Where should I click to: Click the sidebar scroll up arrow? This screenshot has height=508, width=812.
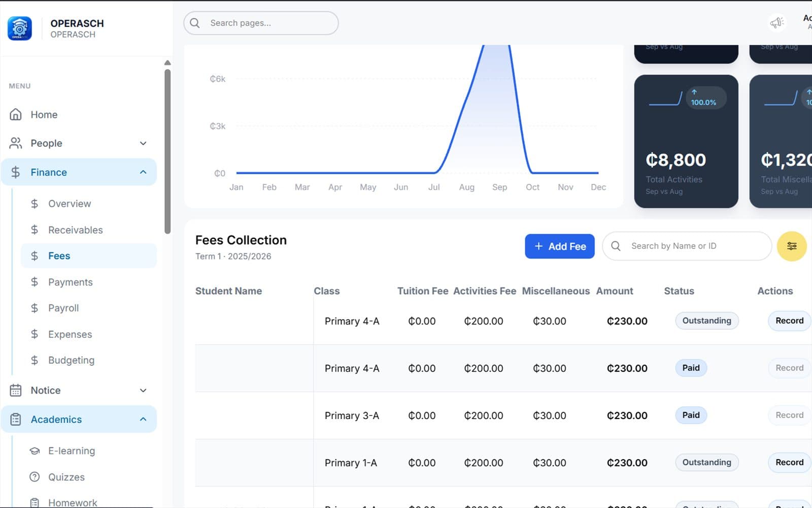(x=167, y=62)
